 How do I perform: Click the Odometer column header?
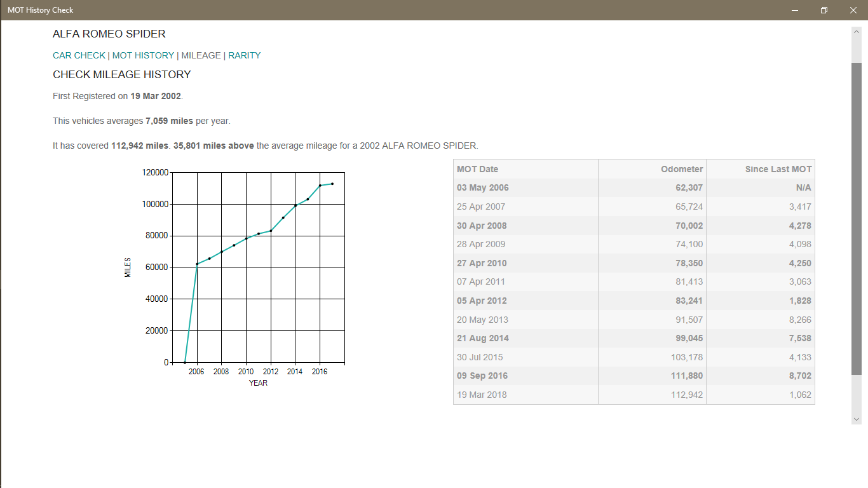pyautogui.click(x=652, y=169)
